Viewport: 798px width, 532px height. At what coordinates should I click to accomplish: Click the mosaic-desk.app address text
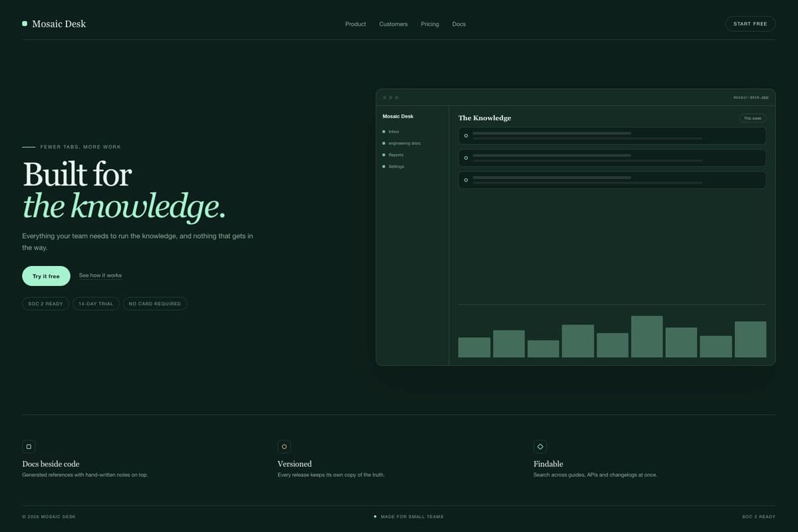(x=751, y=97)
